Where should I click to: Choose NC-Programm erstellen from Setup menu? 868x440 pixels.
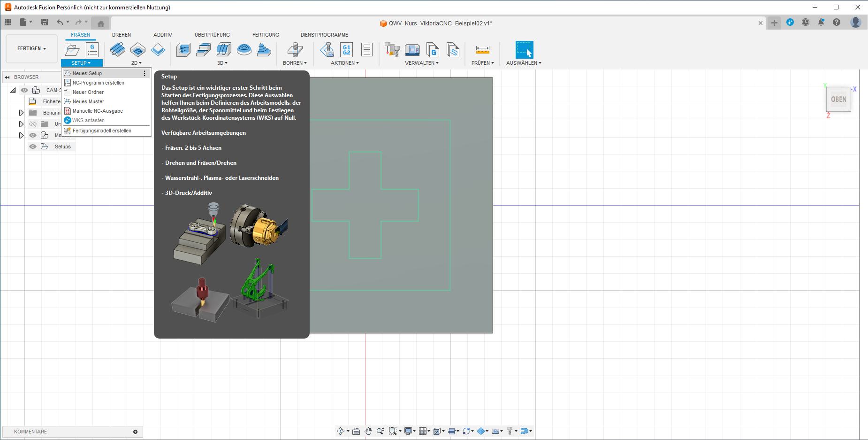click(98, 83)
